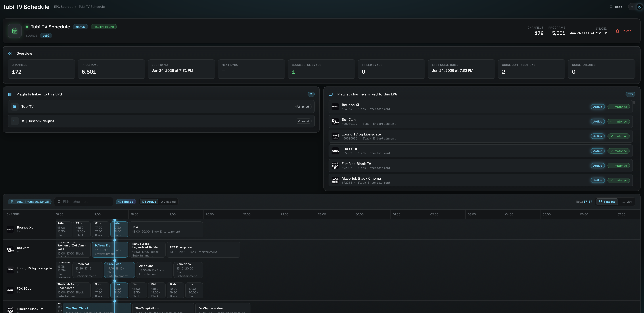644x313 pixels.
Task: Open the Docs link
Action: pyautogui.click(x=616, y=7)
